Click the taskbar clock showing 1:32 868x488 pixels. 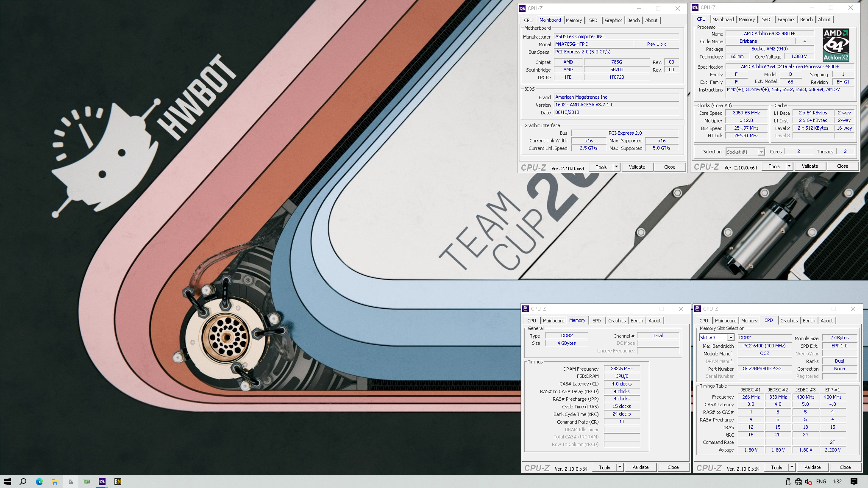(x=837, y=482)
